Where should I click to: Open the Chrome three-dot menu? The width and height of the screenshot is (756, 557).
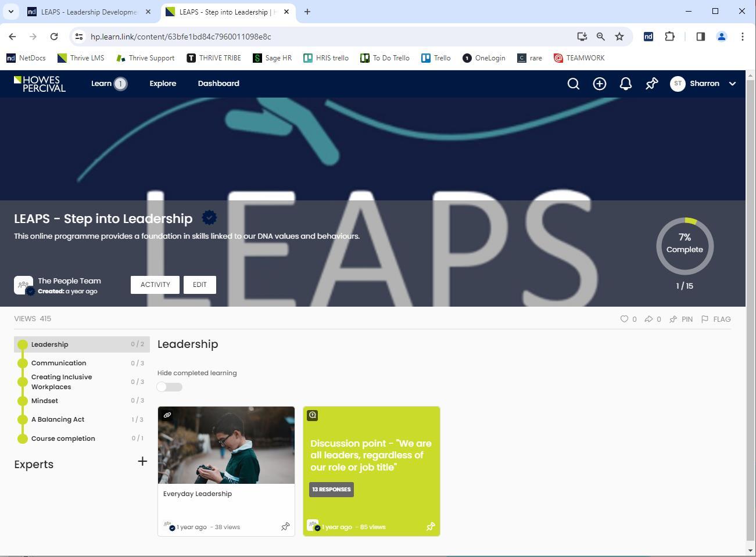pyautogui.click(x=742, y=37)
